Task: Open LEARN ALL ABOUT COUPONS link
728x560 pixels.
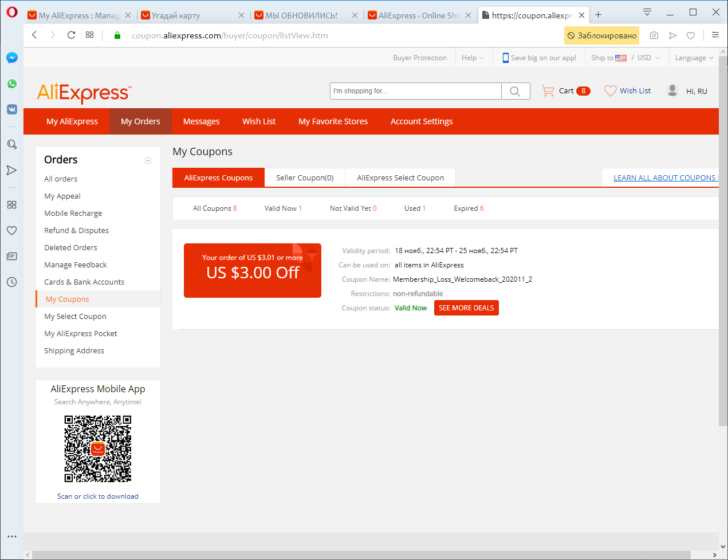Action: tap(666, 178)
